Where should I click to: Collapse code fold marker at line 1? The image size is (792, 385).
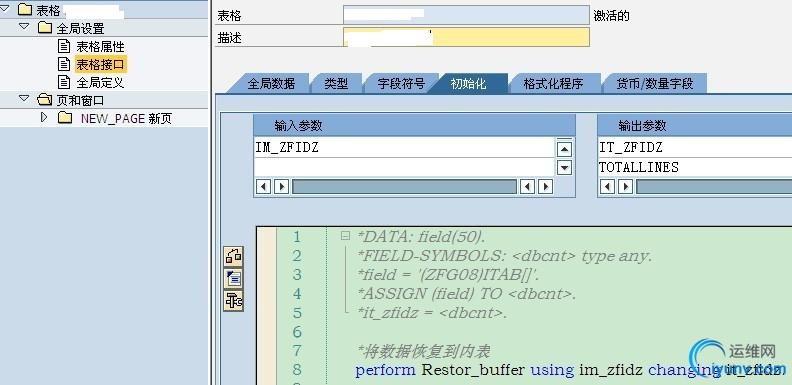point(345,235)
